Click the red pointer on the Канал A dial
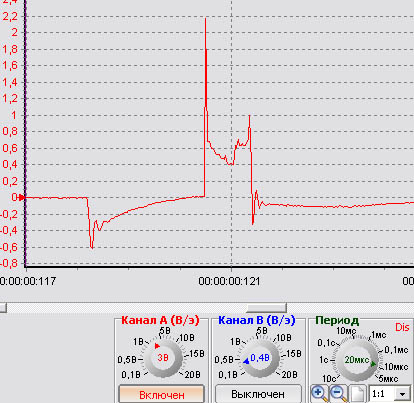The height and width of the screenshot is (403, 414). coord(157,346)
